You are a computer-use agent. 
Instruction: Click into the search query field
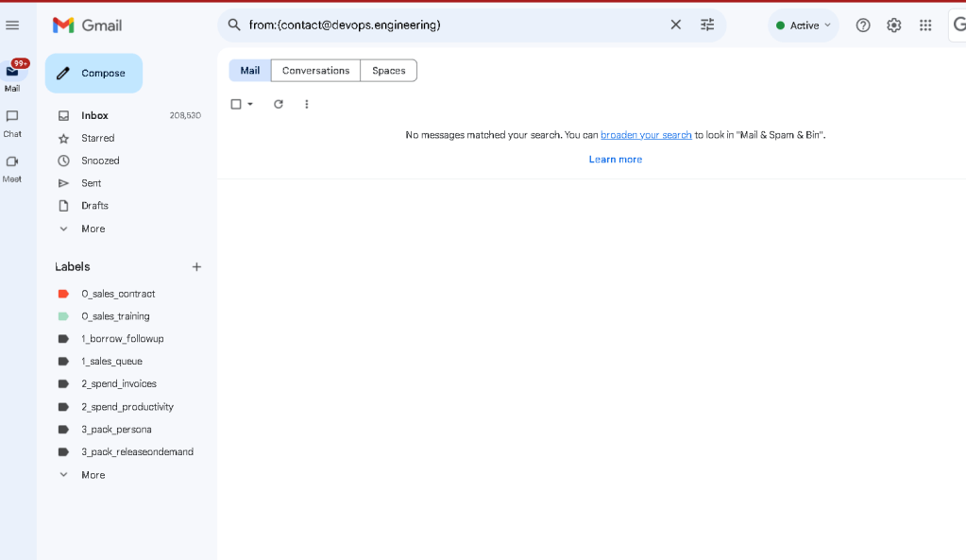pos(454,25)
